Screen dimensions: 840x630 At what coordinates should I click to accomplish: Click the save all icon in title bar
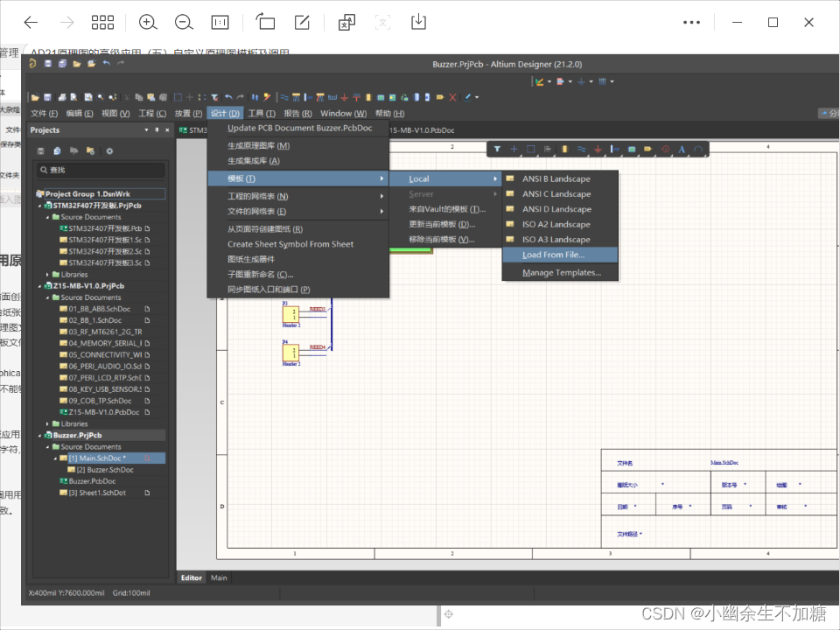(x=62, y=64)
